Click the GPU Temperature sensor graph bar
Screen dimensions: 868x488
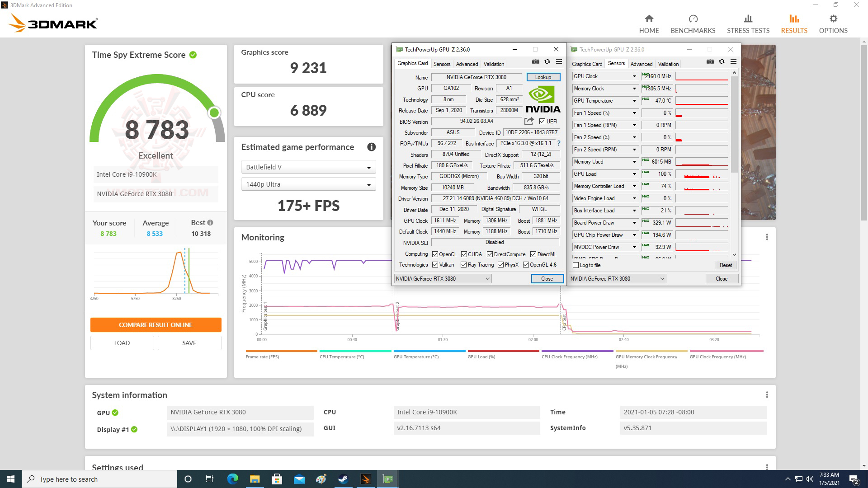pyautogui.click(x=702, y=100)
